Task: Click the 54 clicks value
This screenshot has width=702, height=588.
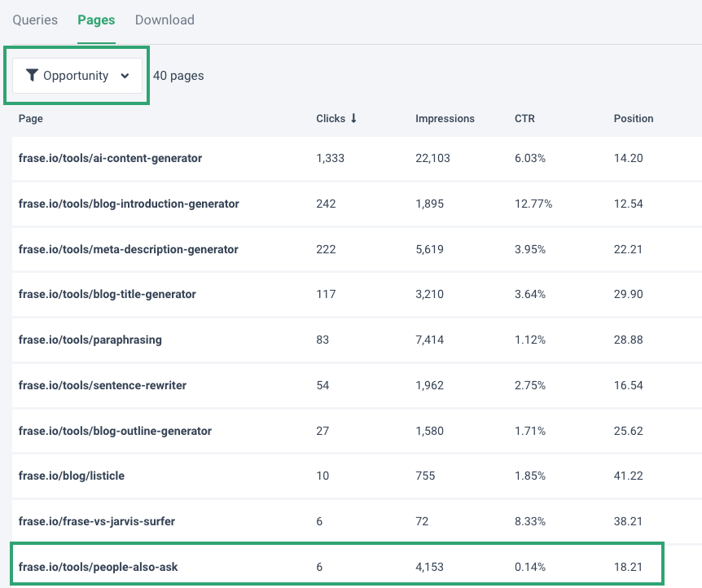Action: [322, 385]
